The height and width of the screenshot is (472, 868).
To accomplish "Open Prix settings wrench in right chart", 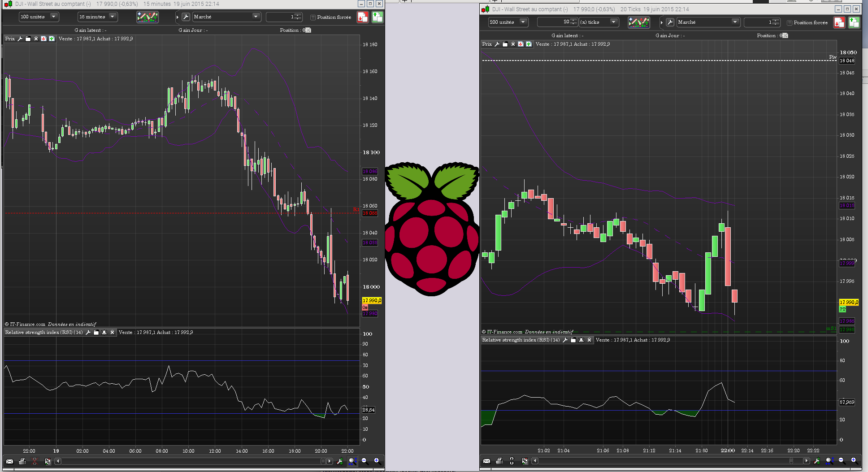I will (497, 44).
